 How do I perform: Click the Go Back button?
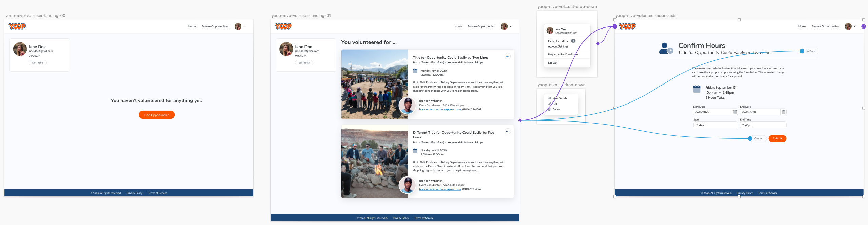click(x=810, y=51)
